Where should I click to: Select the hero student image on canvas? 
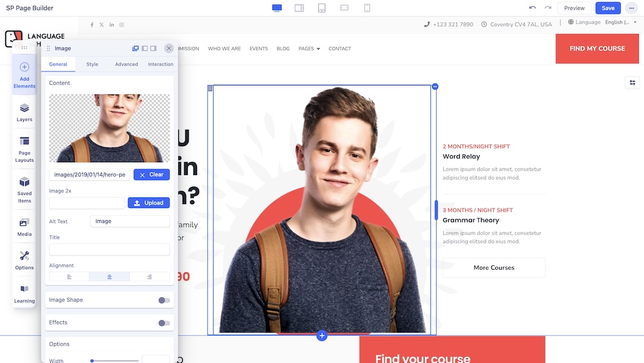pyautogui.click(x=322, y=209)
